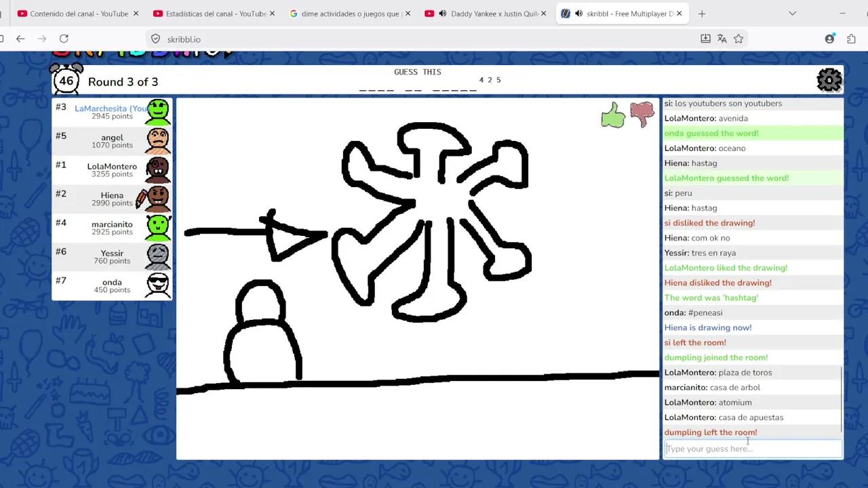Focus the 'Type your guess here' field

(753, 449)
